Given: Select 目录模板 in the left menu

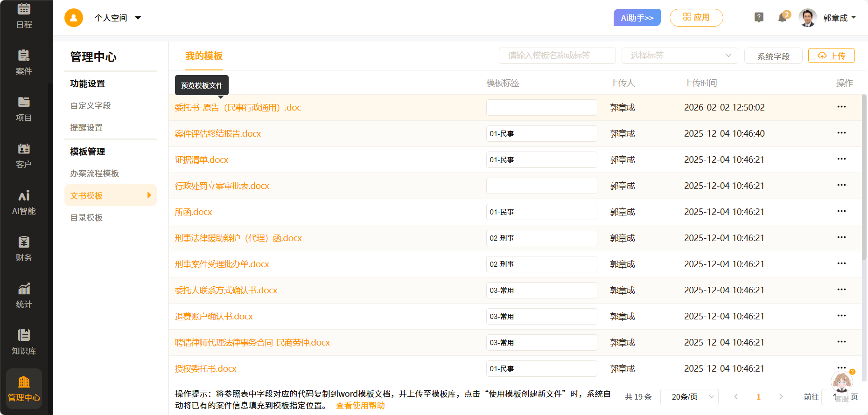Looking at the screenshot, I should click(x=87, y=218).
